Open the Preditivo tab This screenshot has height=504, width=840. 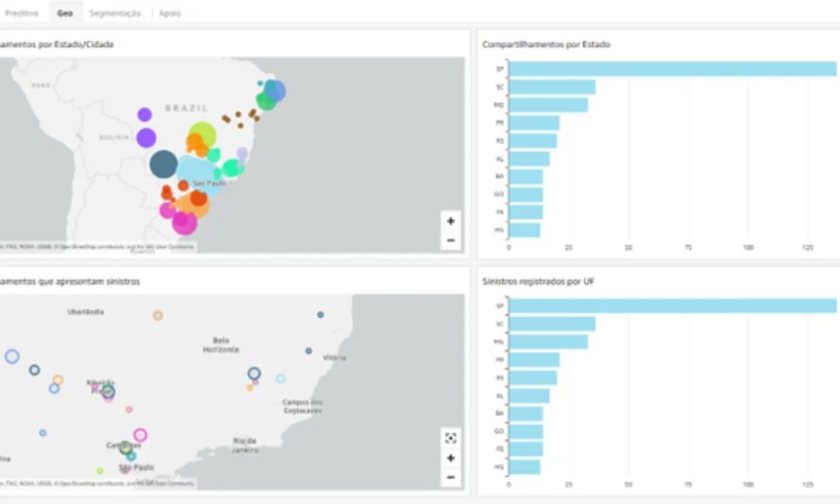point(22,14)
